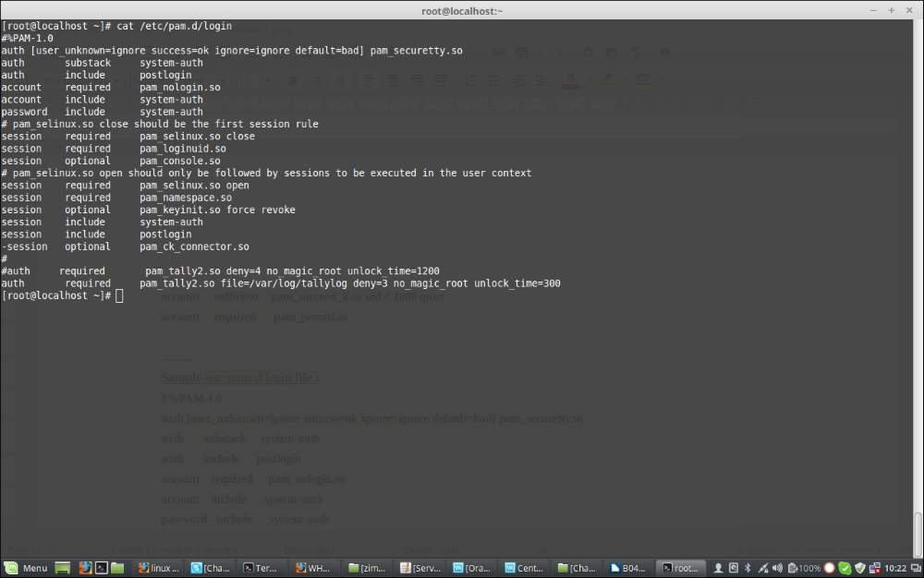Open the update manager shield icon

pos(860,568)
